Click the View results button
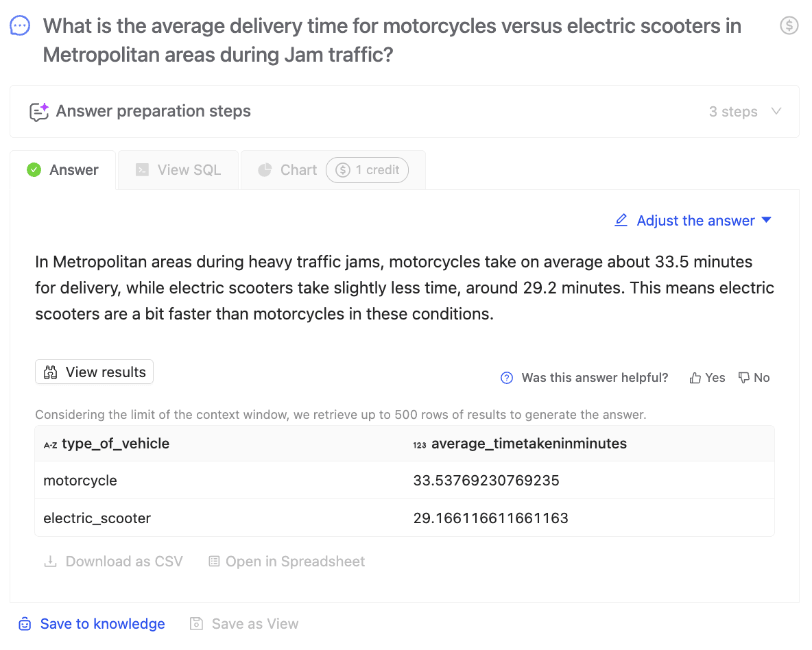 pos(95,372)
